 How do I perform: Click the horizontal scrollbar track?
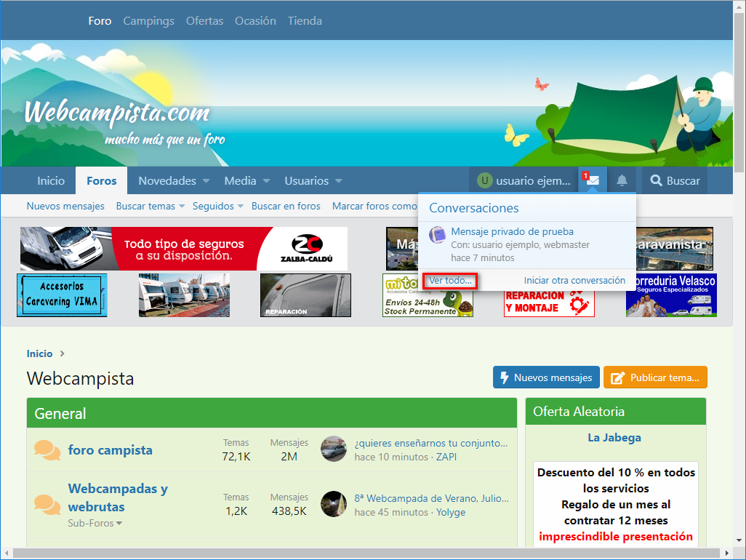coord(366,553)
